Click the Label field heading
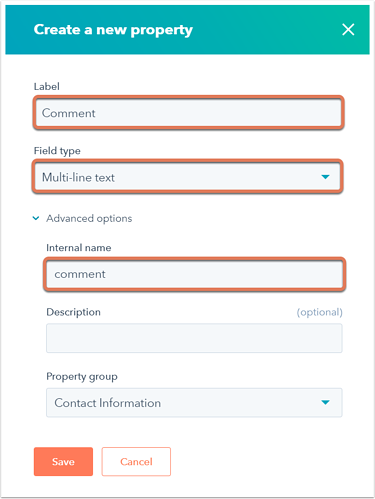This screenshot has height=499, width=375. [47, 87]
